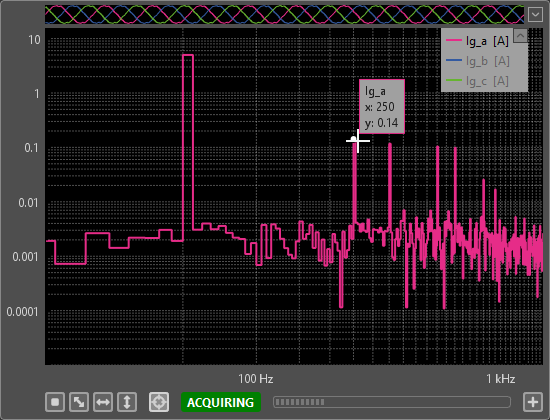Click the waveform overview strip at top
Image resolution: width=550 pixels, height=420 pixels.
tap(284, 15)
